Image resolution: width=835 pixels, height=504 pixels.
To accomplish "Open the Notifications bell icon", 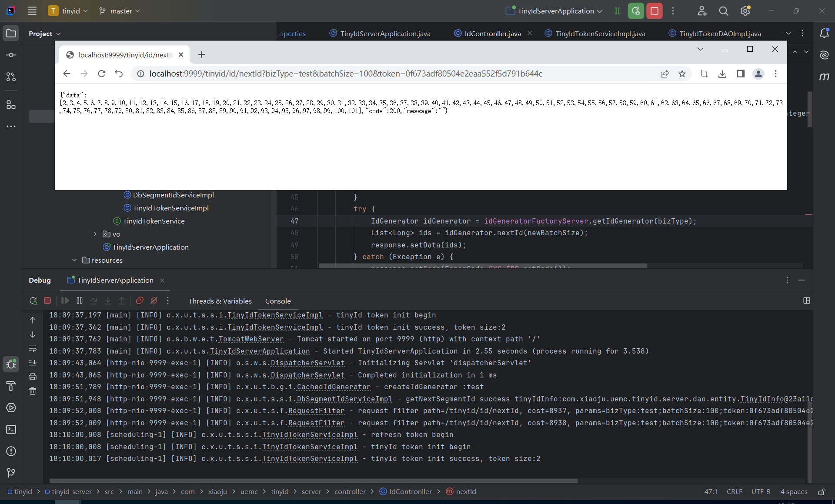I will [824, 33].
